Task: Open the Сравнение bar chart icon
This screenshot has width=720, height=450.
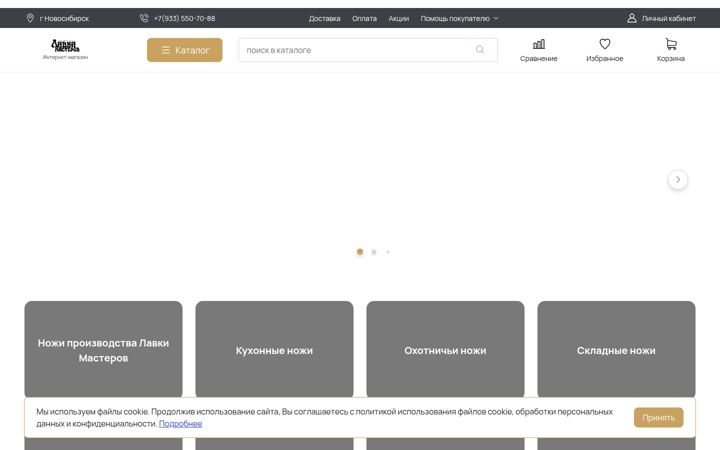Action: [539, 44]
